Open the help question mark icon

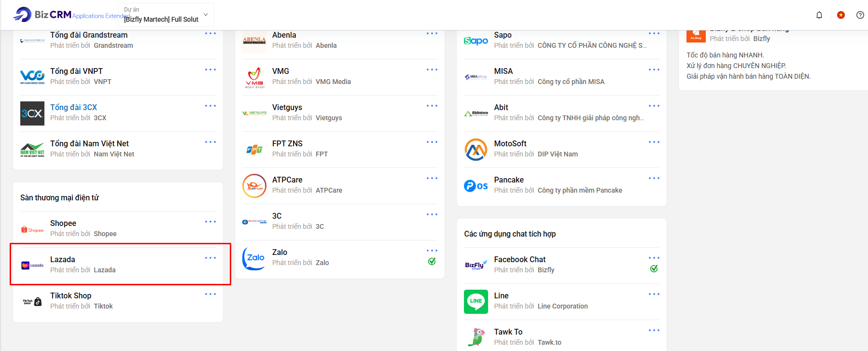tap(860, 15)
